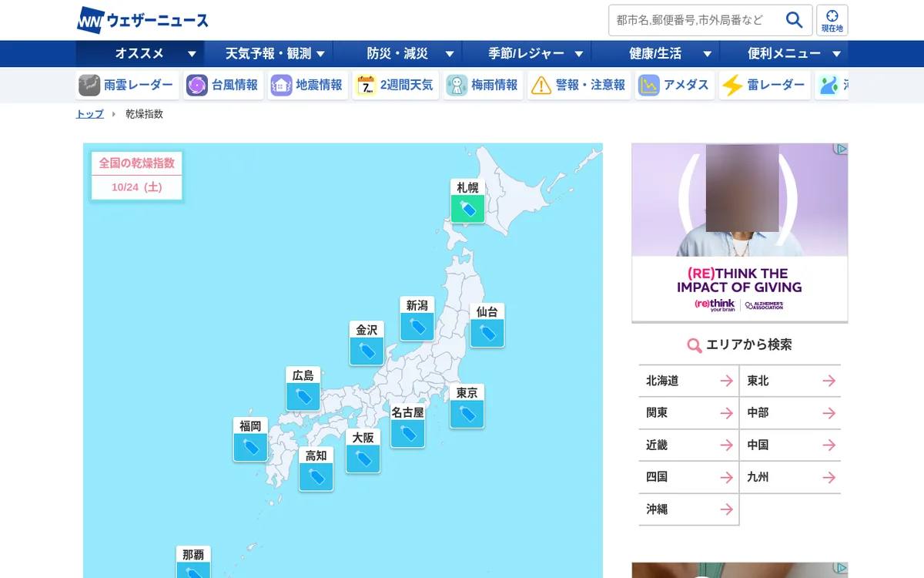Open 関東 area link

(689, 413)
